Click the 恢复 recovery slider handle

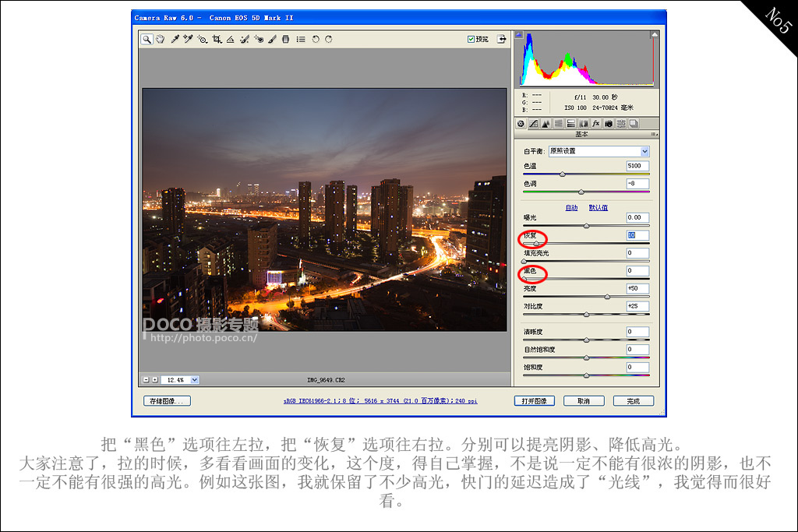[536, 243]
